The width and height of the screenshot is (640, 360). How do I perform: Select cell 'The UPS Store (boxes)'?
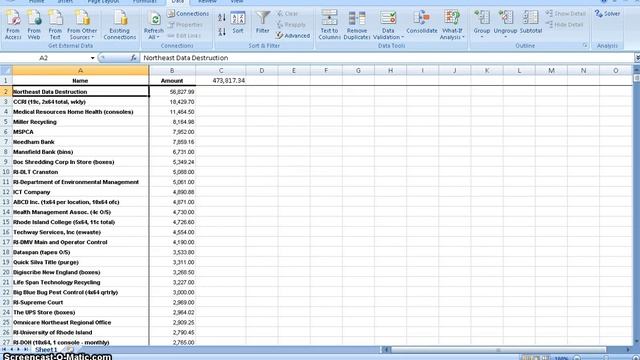click(x=80, y=312)
